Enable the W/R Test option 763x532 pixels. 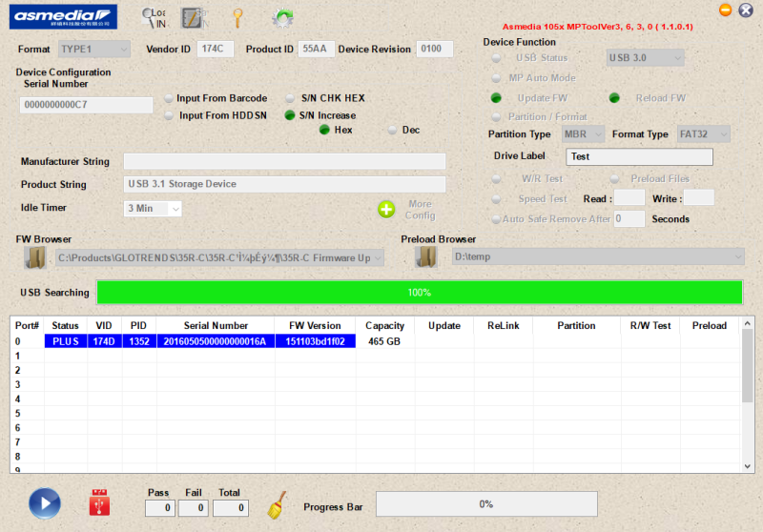(496, 179)
